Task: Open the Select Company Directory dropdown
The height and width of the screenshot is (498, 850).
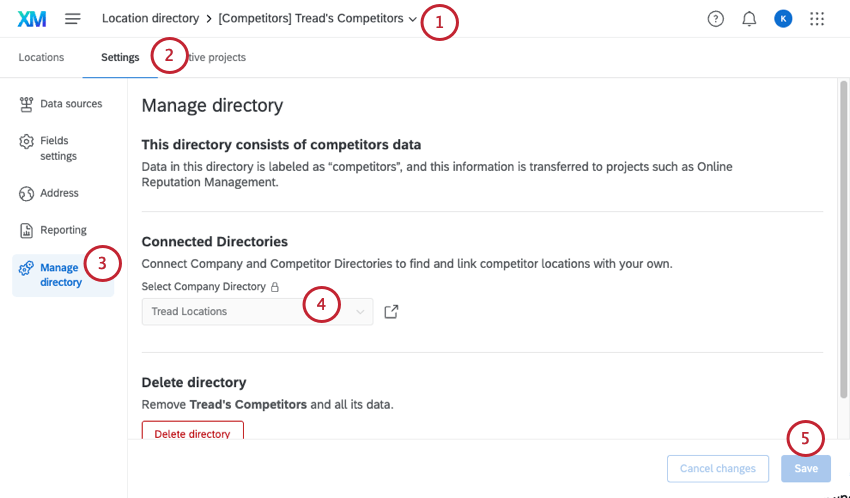Action: click(x=257, y=312)
